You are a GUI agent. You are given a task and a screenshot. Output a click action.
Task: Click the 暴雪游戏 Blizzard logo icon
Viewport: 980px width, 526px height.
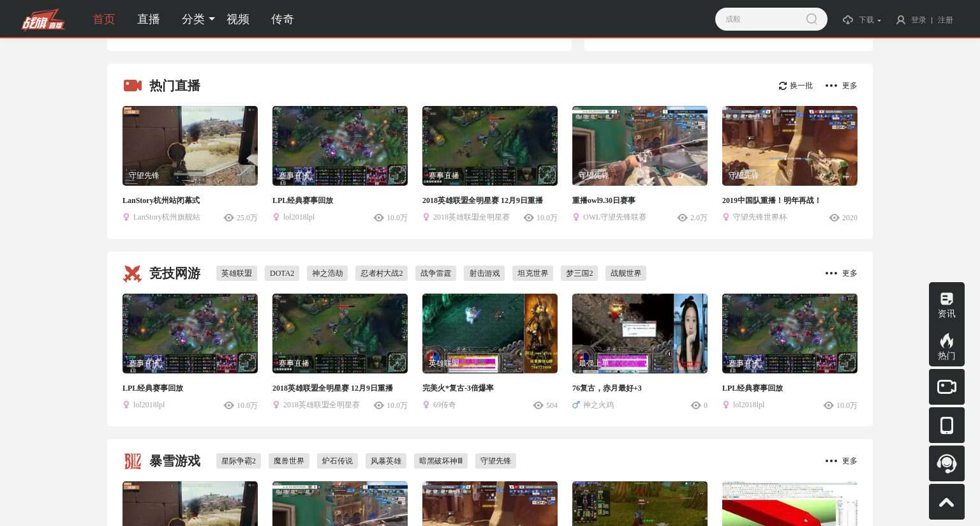(x=132, y=461)
